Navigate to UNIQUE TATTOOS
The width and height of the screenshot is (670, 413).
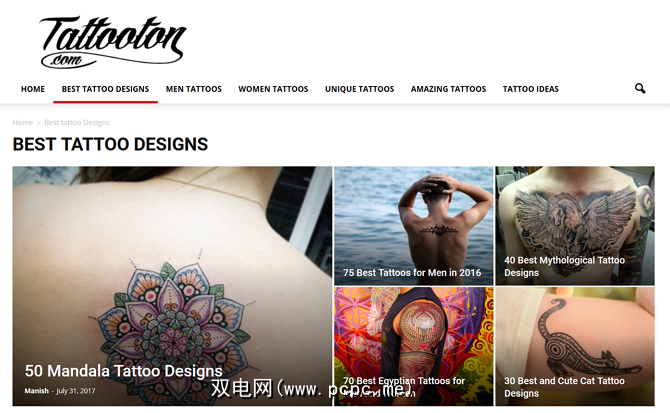359,89
